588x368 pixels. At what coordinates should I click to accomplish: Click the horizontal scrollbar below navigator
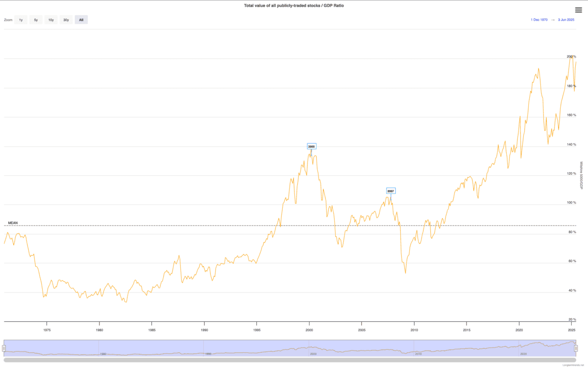click(x=289, y=360)
